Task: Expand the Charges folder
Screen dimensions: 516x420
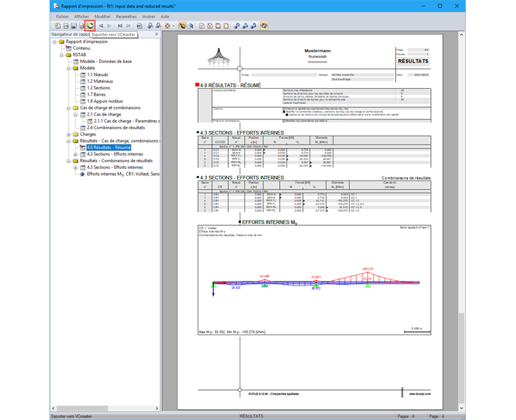Action: click(x=69, y=134)
